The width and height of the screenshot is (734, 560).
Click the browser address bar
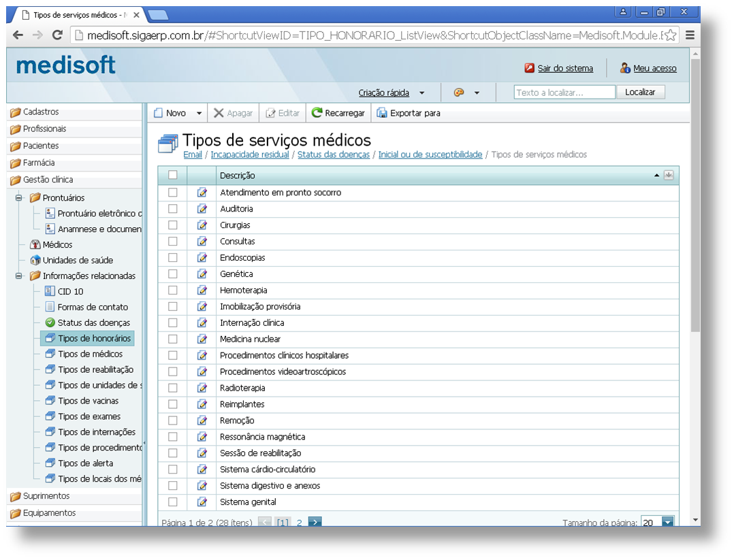pos(374,35)
